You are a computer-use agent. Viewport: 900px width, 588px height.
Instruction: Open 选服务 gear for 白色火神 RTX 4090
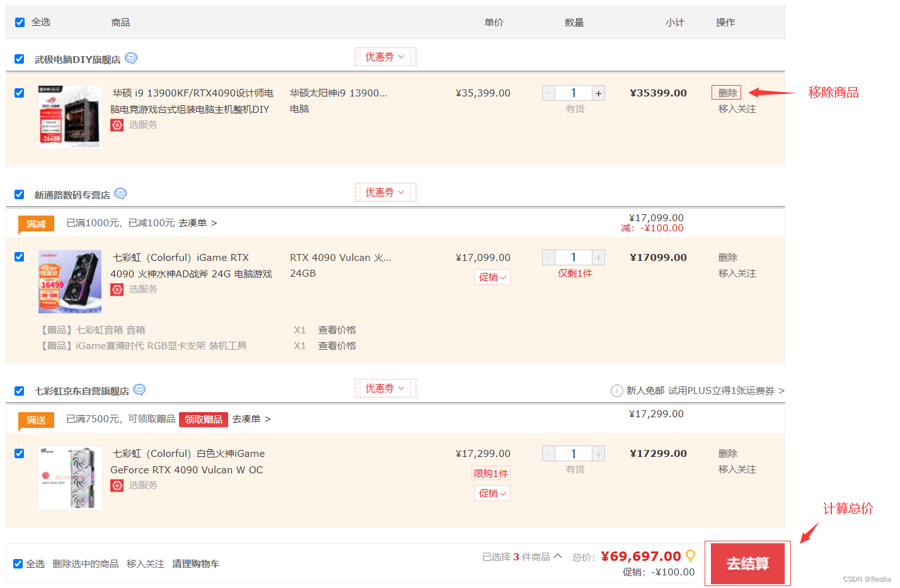pos(117,485)
